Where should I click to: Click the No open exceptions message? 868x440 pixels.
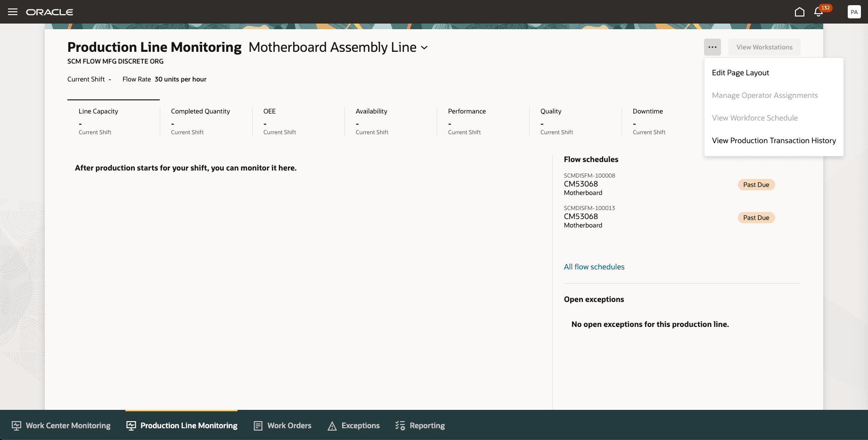[x=650, y=324]
